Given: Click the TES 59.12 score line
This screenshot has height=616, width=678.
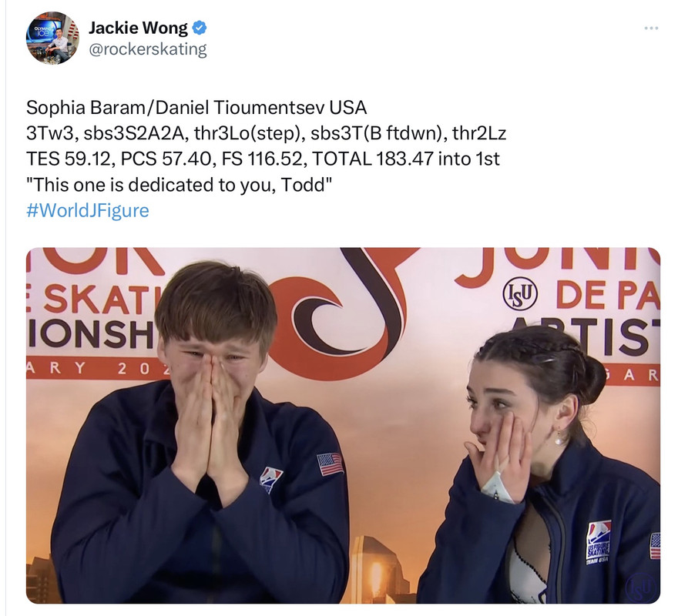Looking at the screenshot, I should (263, 159).
